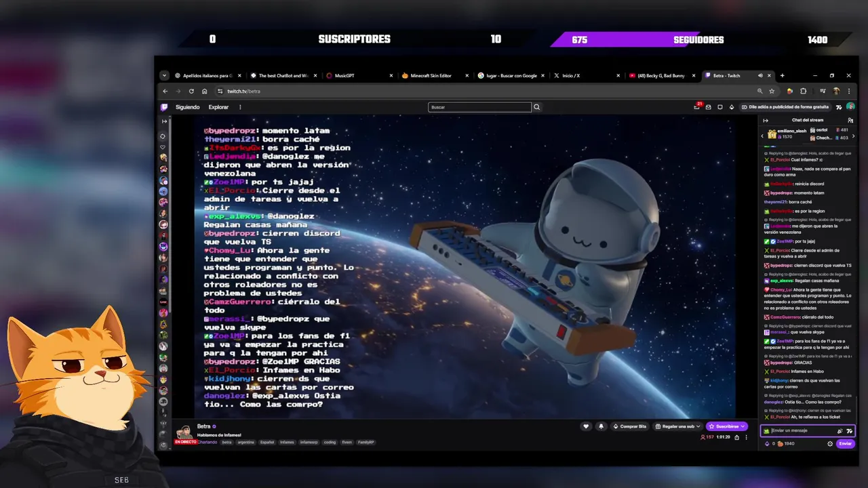Viewport: 868px width, 488px height.
Task: Click the zoom magnifier in address bar
Action: click(x=759, y=91)
